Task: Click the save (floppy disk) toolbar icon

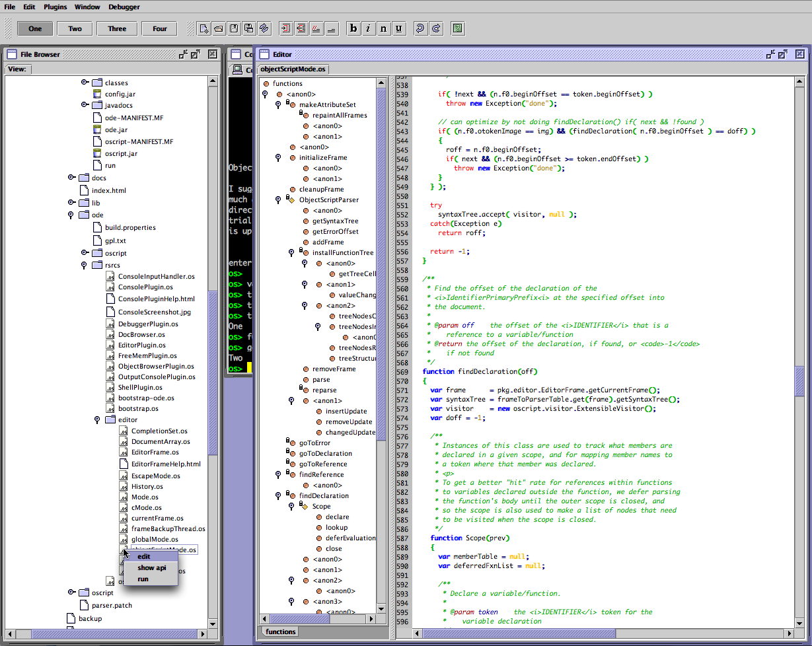Action: (x=234, y=28)
